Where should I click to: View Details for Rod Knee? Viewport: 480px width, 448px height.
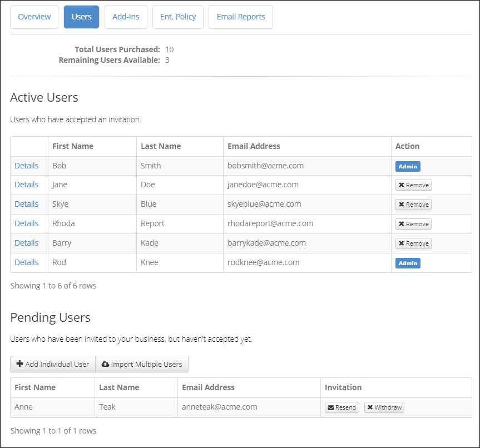click(26, 262)
